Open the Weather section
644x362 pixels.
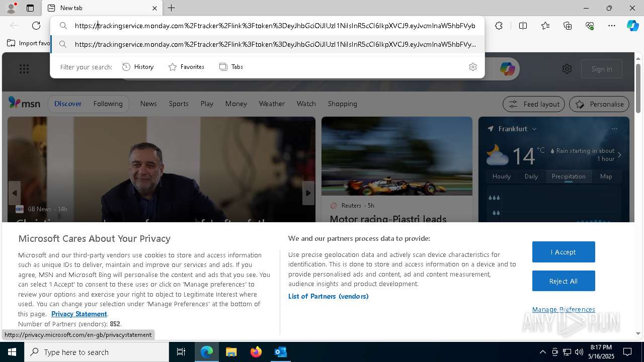272,104
